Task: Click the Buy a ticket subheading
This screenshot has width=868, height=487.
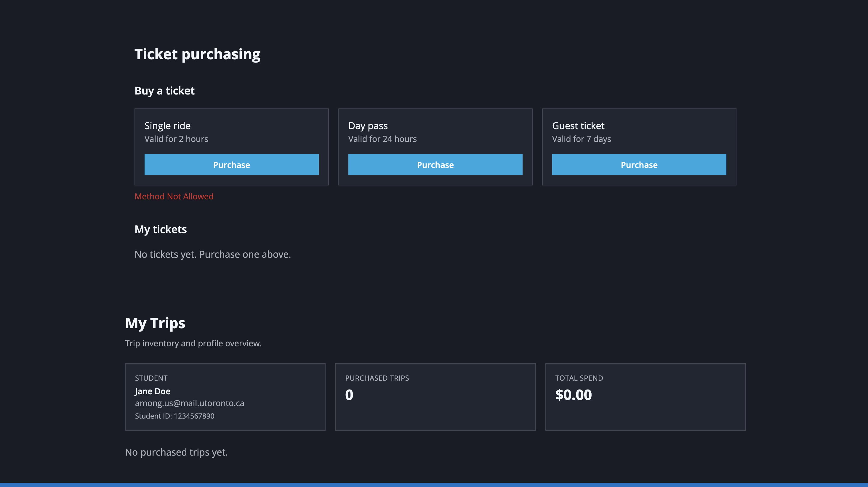Action: click(164, 91)
